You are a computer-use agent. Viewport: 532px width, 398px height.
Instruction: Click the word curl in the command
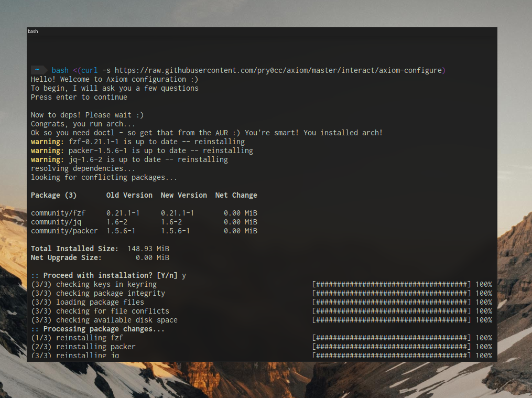coord(89,70)
